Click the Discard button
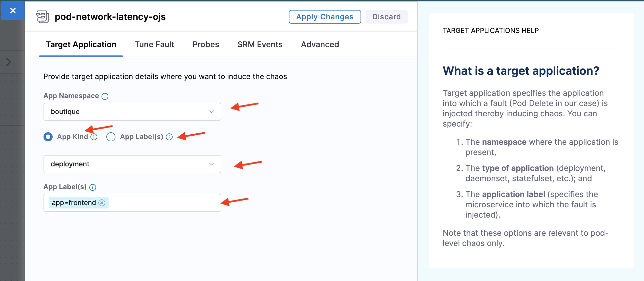The image size is (644, 281). tap(386, 17)
